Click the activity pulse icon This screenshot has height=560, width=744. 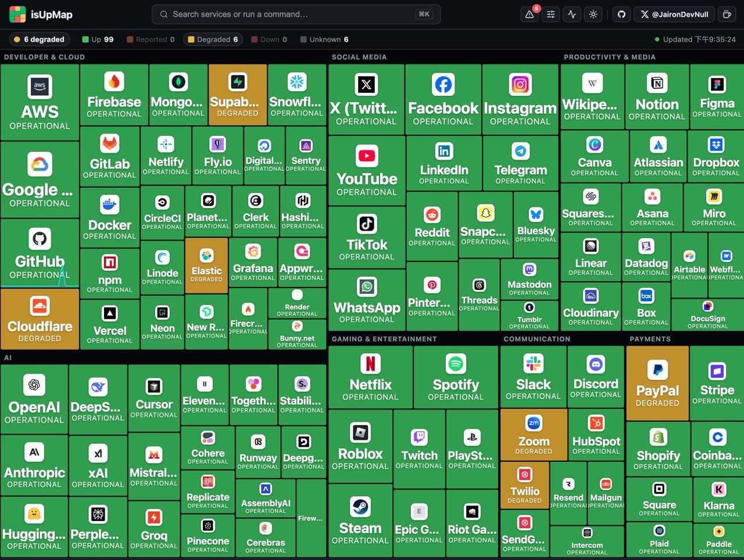pyautogui.click(x=572, y=15)
